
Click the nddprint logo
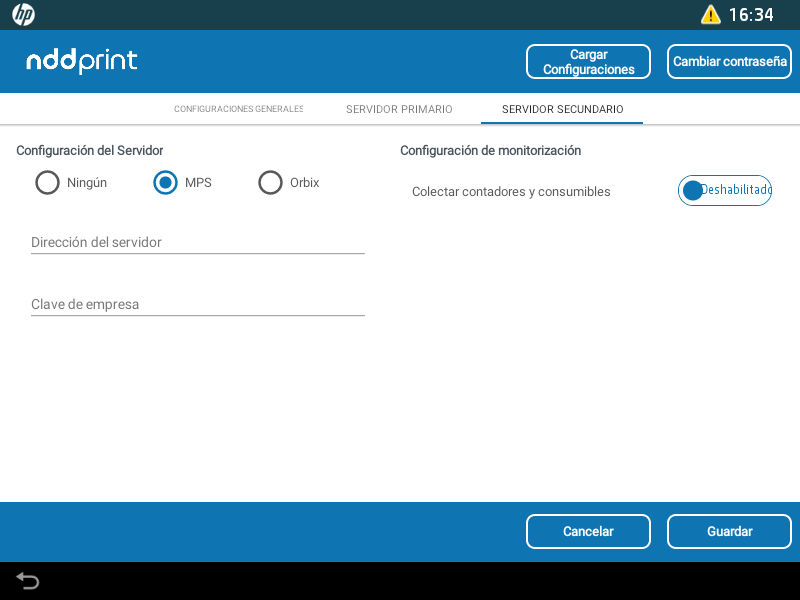click(81, 61)
